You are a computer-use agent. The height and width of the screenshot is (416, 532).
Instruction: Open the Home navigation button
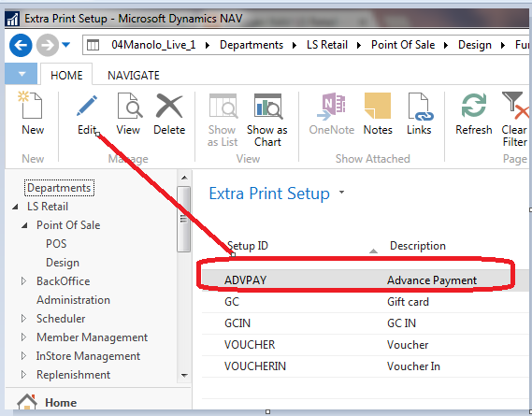click(x=61, y=402)
